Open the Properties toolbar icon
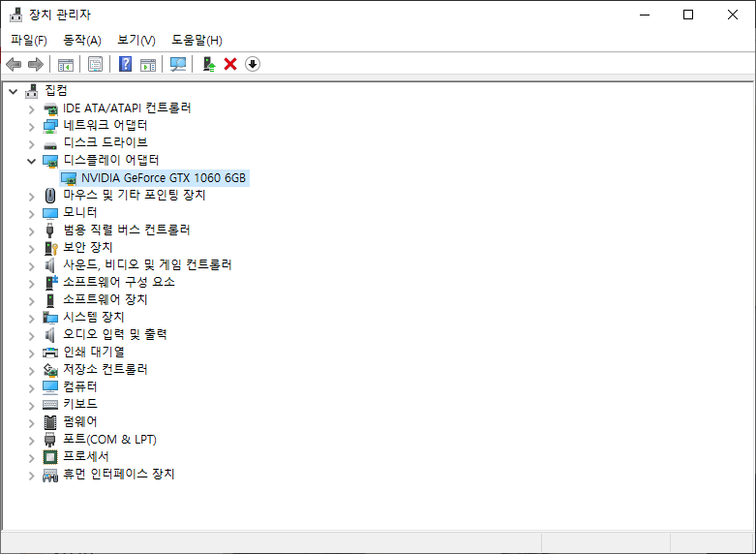 95,64
